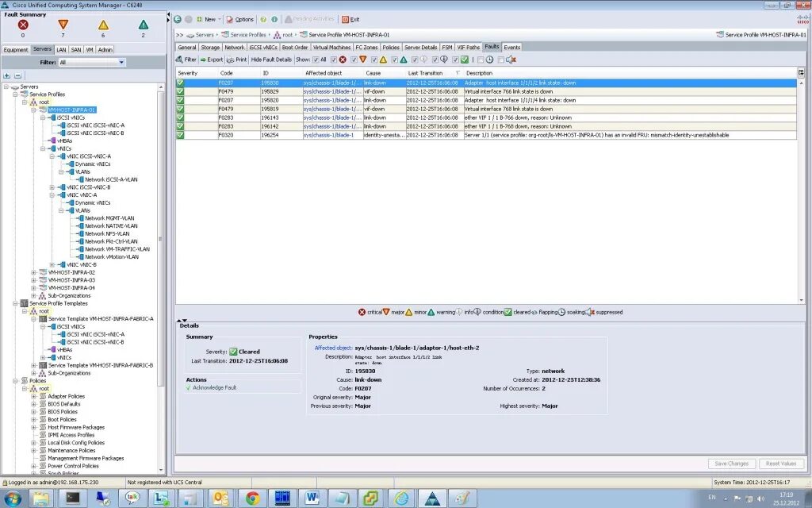
Task: Click the Options toolbar button
Action: [239, 19]
